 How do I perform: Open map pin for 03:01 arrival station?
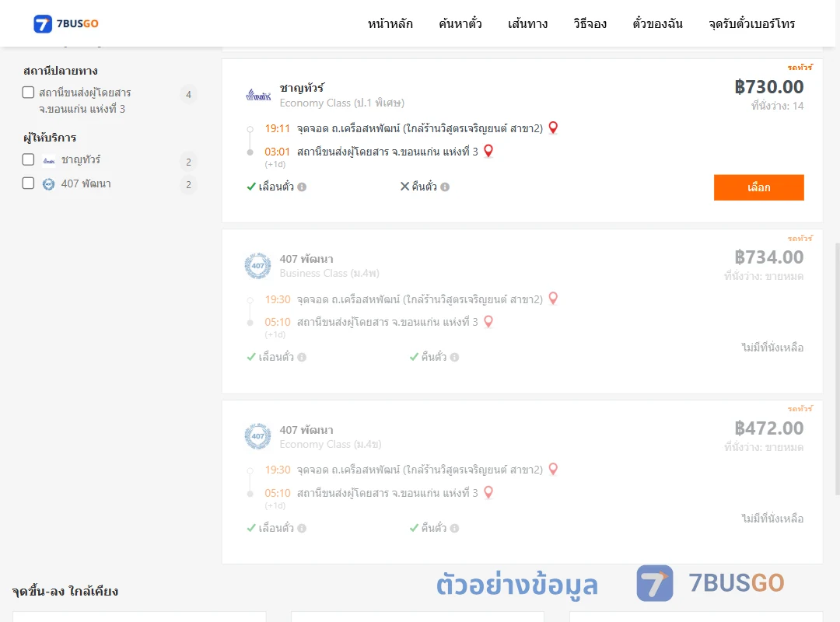pos(488,151)
